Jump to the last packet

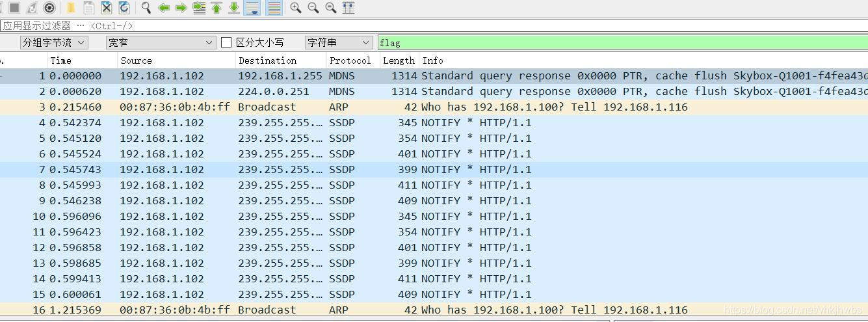click(234, 8)
